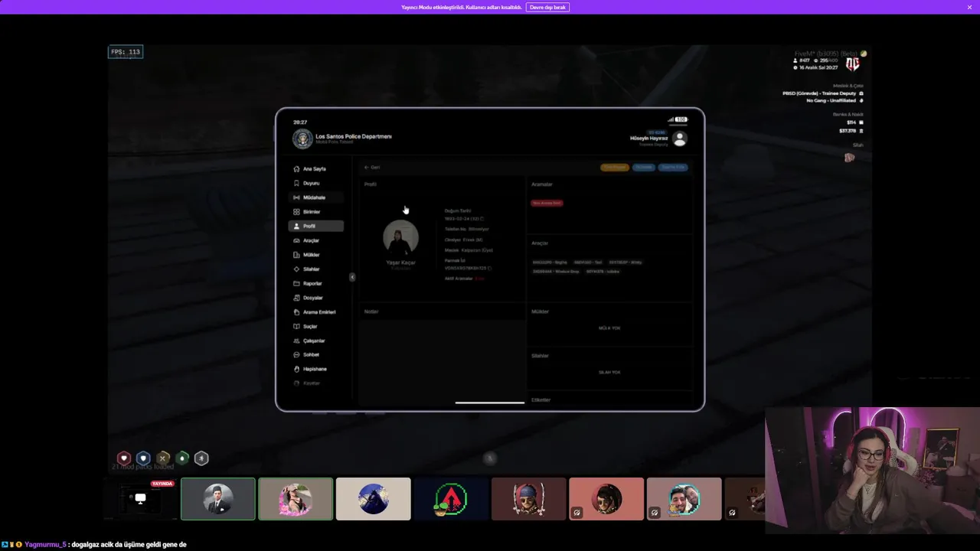Click the orange button in profile header
The width and height of the screenshot is (980, 551).
[x=614, y=167]
